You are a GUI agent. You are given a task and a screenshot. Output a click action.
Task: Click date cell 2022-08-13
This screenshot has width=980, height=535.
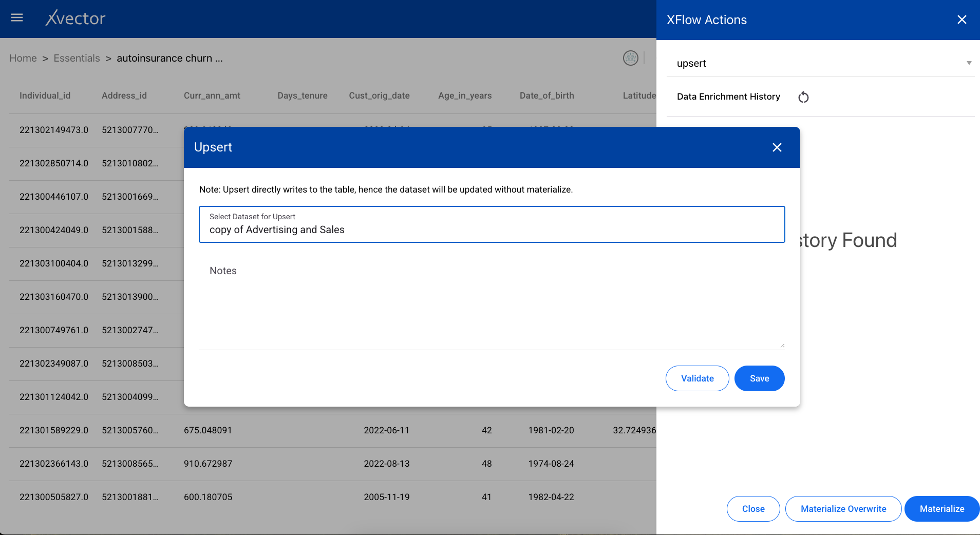[x=387, y=464]
